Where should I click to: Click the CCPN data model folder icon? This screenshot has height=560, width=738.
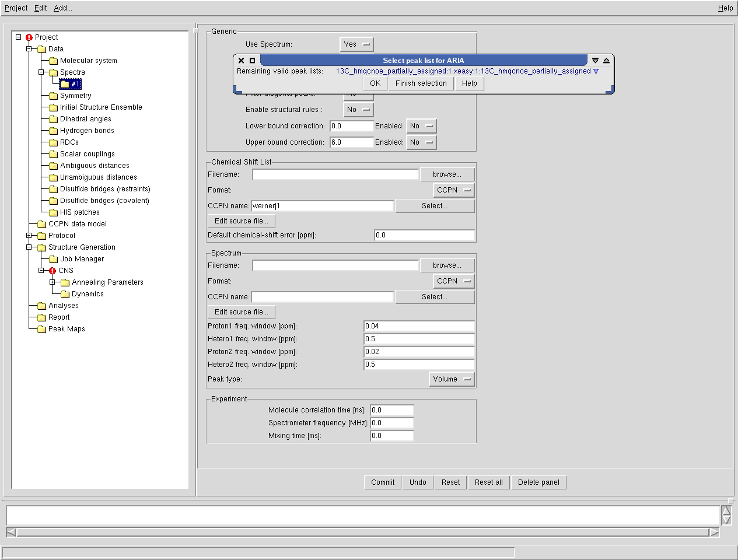(x=41, y=224)
